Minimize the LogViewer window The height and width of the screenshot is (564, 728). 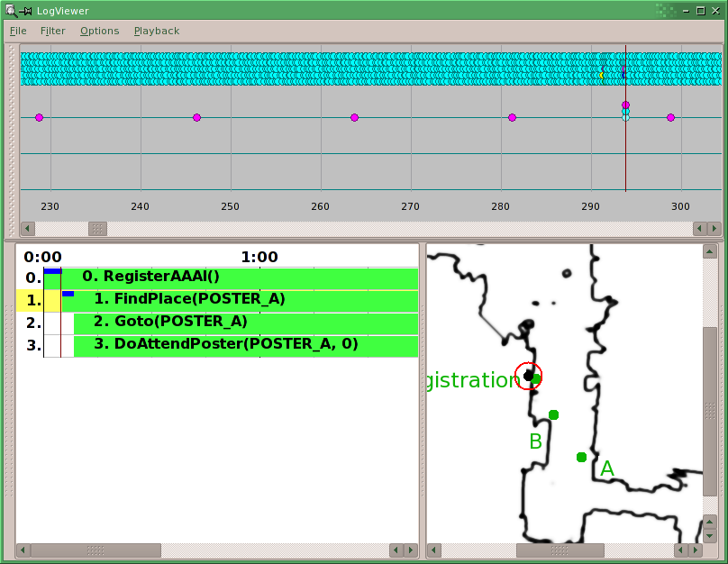coord(687,11)
